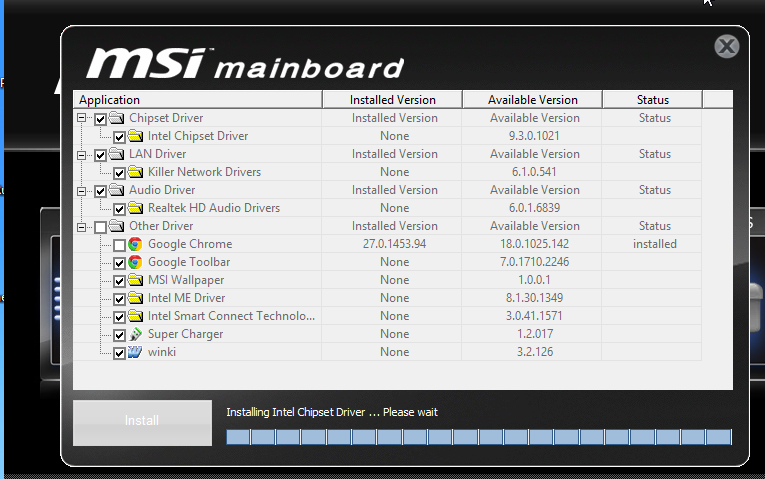The image size is (765, 479).
Task: Enable the Google Chrome checkbox
Action: pyautogui.click(x=119, y=244)
